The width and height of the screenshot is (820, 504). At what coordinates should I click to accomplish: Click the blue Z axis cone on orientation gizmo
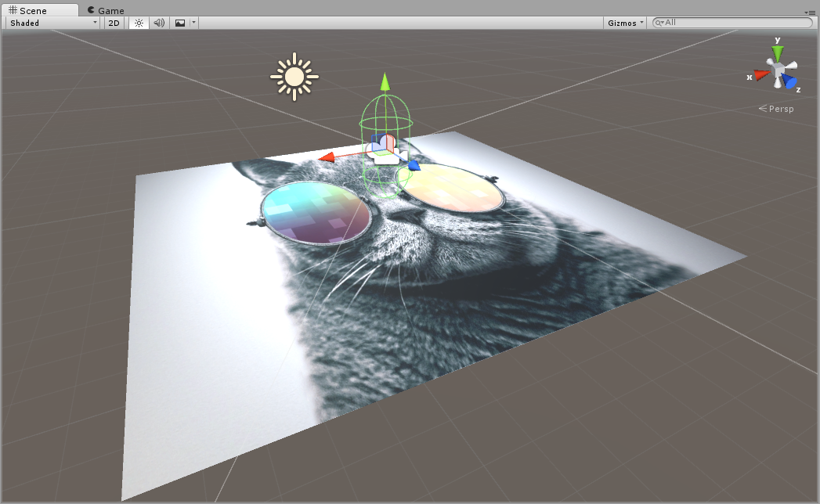click(789, 81)
